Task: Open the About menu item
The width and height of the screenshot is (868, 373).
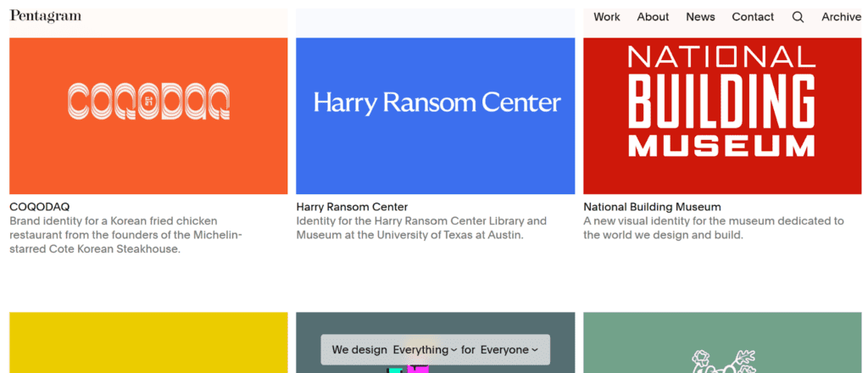Action: [653, 17]
